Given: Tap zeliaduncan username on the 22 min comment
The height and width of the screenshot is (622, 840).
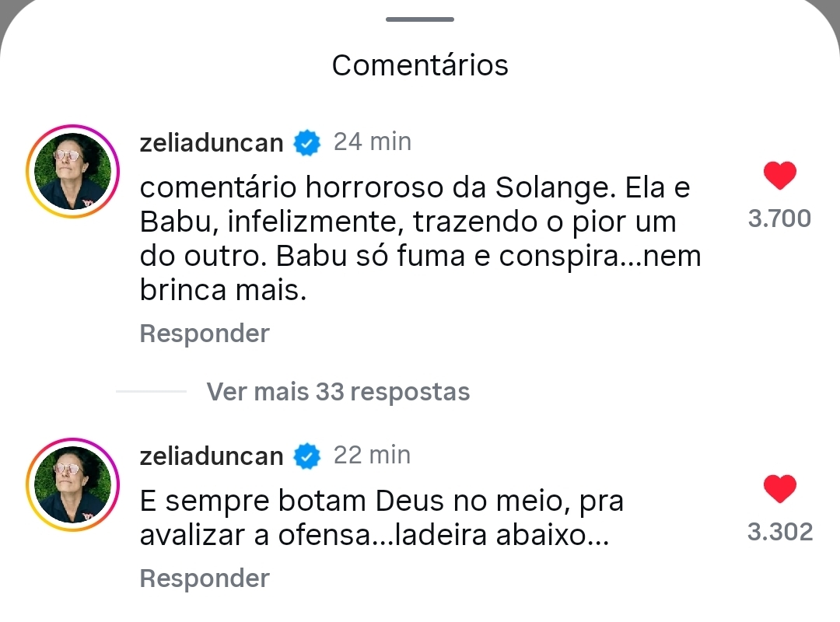Looking at the screenshot, I should click(x=212, y=456).
